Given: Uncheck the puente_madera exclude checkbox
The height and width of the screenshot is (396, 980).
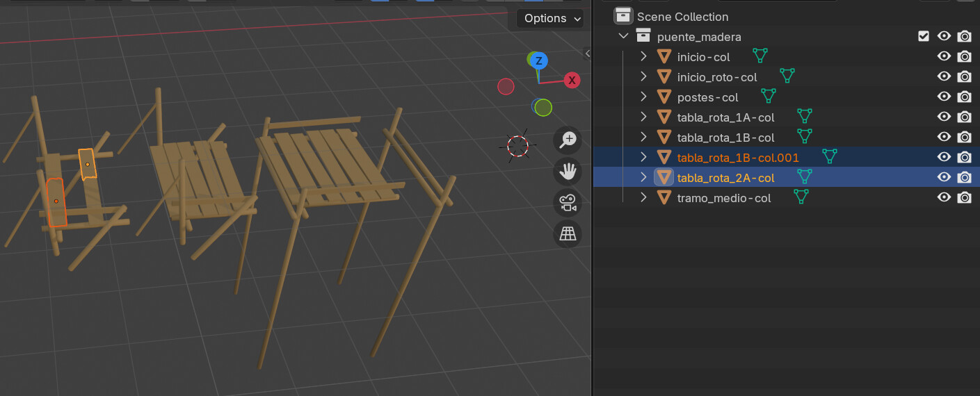Looking at the screenshot, I should pyautogui.click(x=924, y=36).
